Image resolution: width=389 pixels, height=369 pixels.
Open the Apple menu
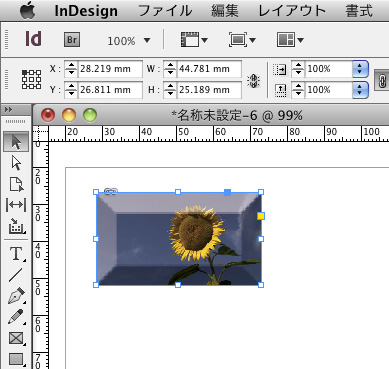click(28, 11)
